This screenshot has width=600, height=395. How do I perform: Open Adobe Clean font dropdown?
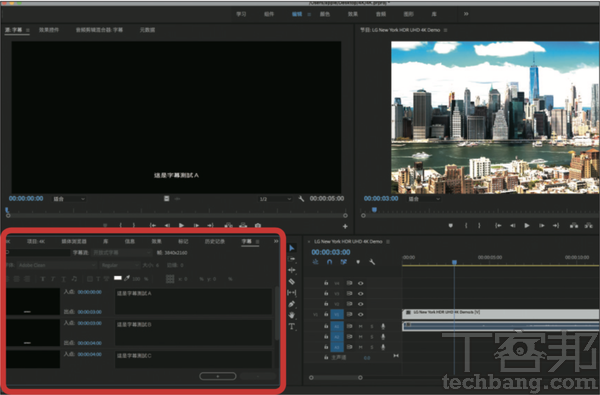pos(56,265)
